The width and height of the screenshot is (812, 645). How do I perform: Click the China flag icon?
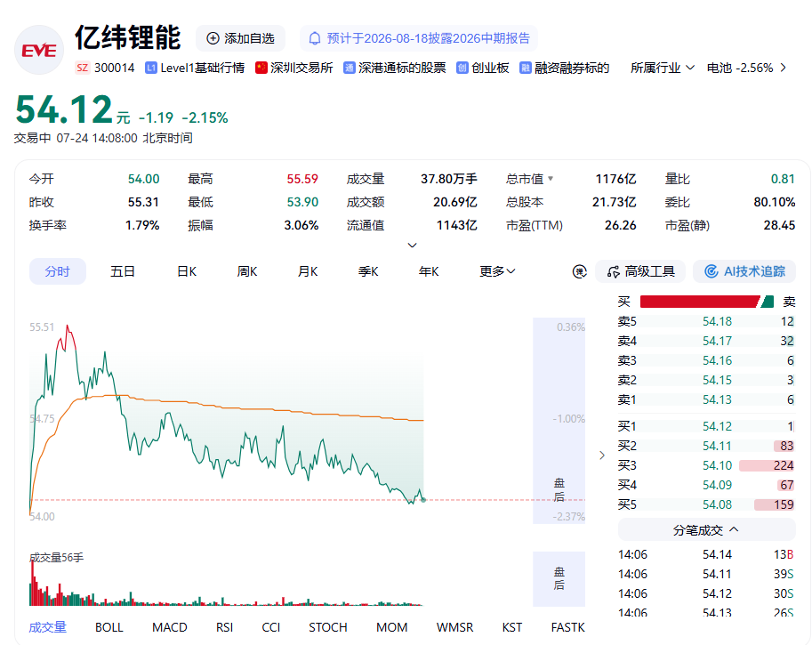point(261,68)
